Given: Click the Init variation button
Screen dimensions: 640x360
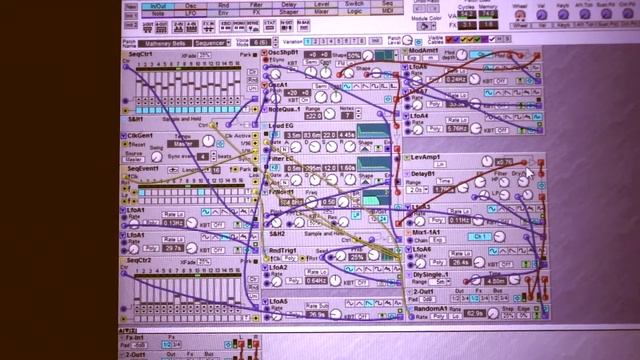Looking at the screenshot, I should [x=375, y=41].
